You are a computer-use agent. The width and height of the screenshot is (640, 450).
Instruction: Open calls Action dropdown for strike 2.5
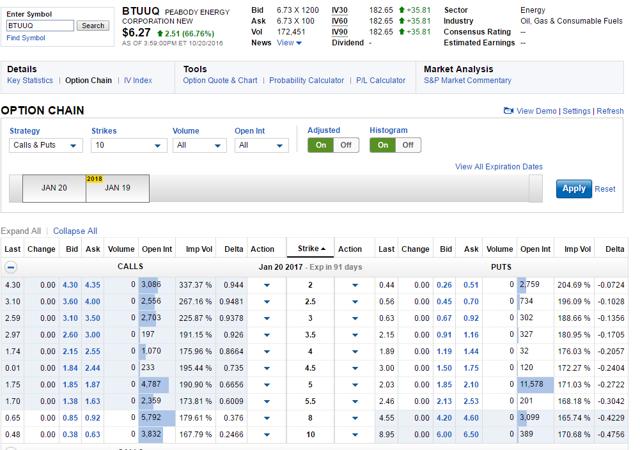[267, 302]
